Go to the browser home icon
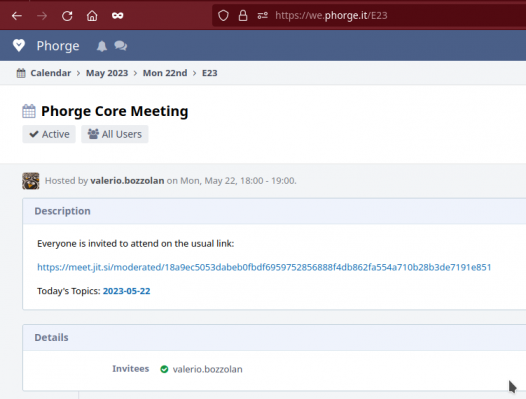Image resolution: width=526 pixels, height=399 pixels. 92,16
